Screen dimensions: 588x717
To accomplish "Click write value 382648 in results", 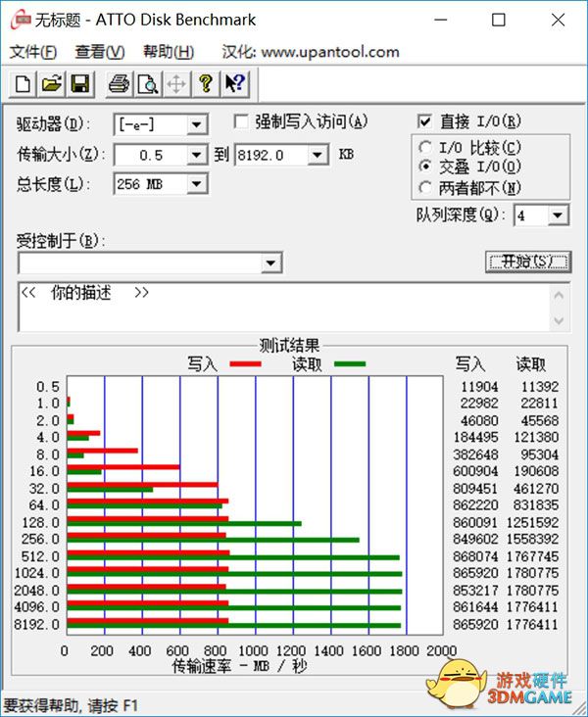I will pyautogui.click(x=475, y=454).
